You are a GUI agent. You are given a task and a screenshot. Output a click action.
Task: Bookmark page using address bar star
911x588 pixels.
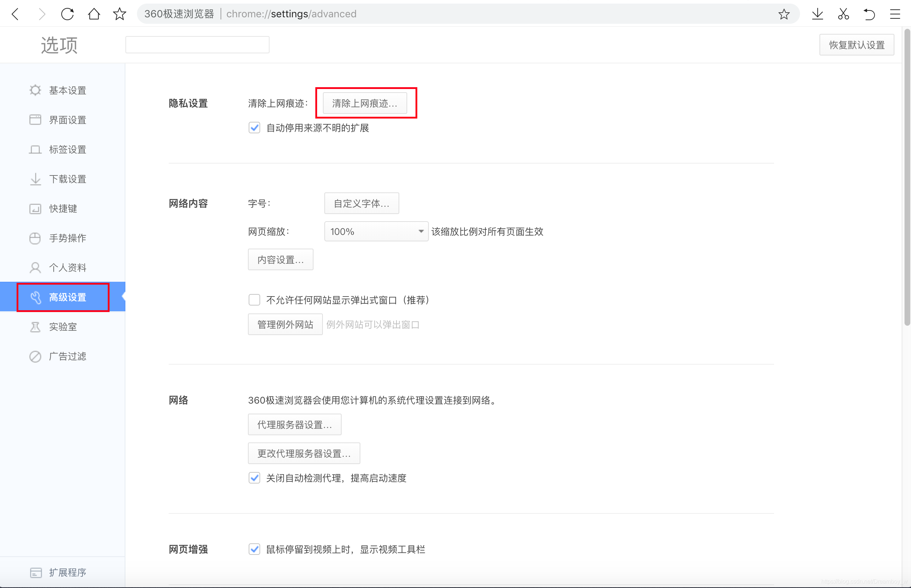coord(783,14)
